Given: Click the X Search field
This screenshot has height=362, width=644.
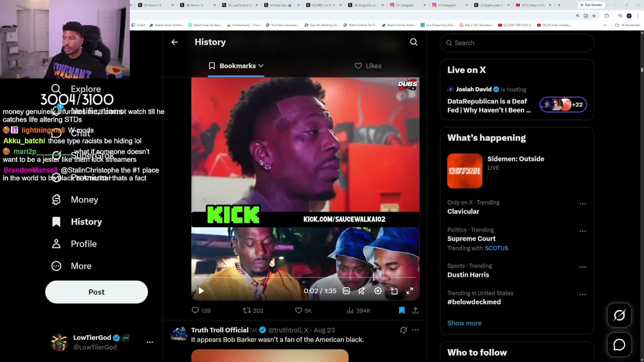Looking at the screenshot, I should point(517,43).
